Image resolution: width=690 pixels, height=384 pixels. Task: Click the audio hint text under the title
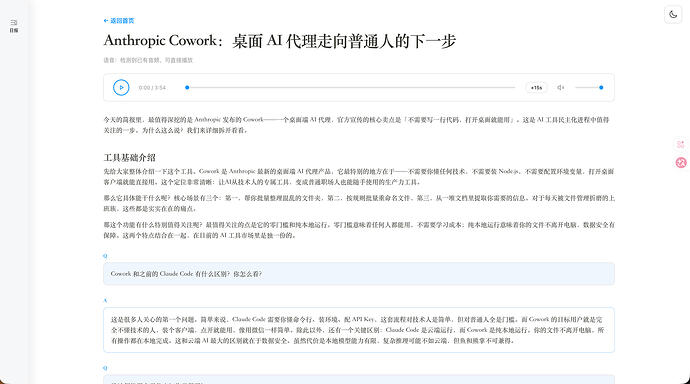coord(148,60)
